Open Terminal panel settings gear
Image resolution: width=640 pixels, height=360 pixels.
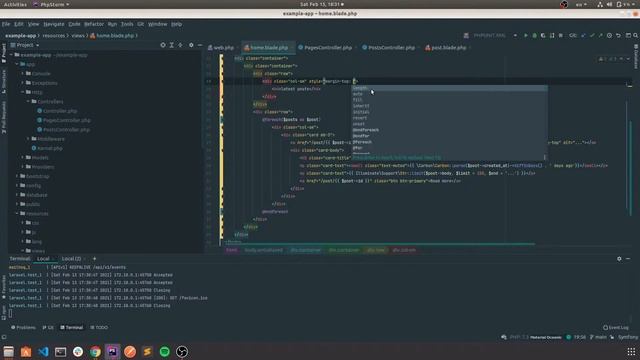(x=619, y=259)
